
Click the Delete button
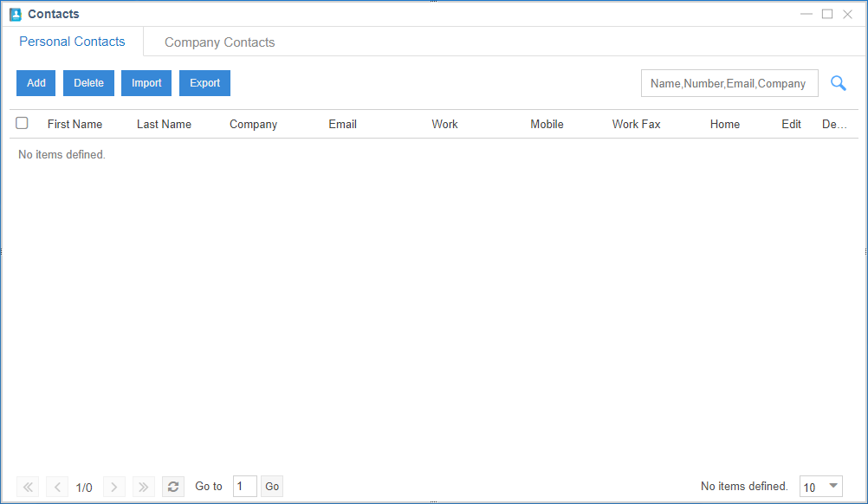coord(88,83)
